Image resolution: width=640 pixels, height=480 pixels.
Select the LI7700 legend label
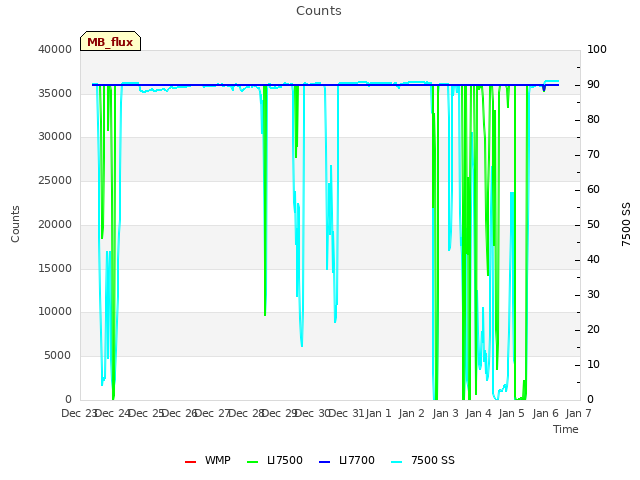pyautogui.click(x=356, y=460)
